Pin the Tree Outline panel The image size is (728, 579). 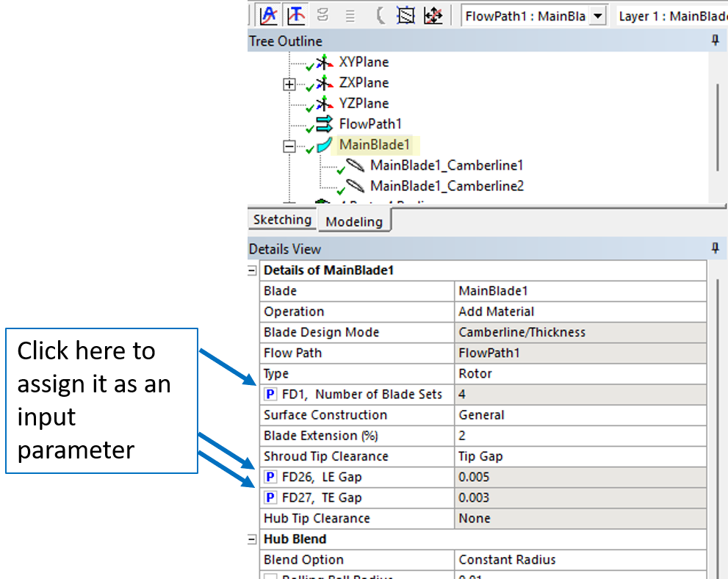pyautogui.click(x=716, y=41)
